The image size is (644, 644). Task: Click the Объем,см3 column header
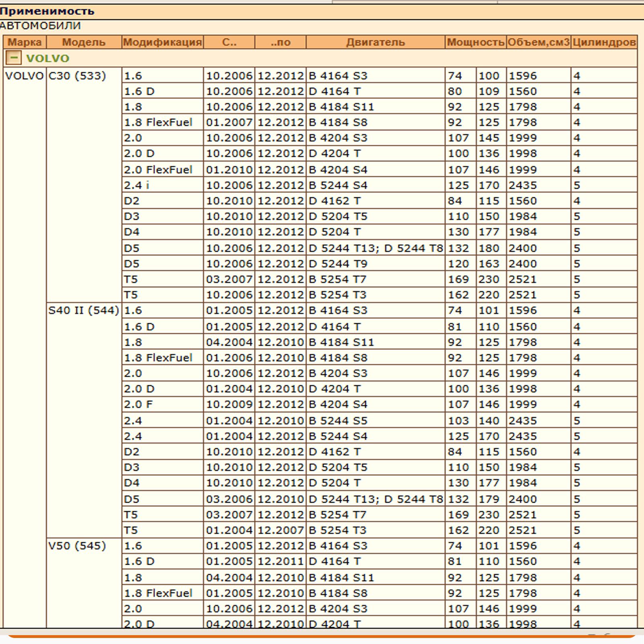point(539,42)
